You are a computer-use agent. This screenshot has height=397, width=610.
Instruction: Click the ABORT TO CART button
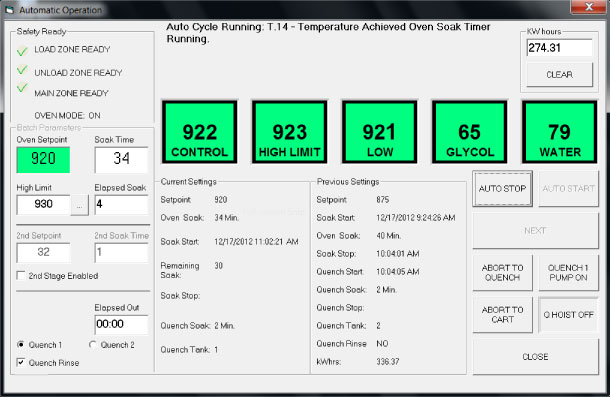[502, 315]
